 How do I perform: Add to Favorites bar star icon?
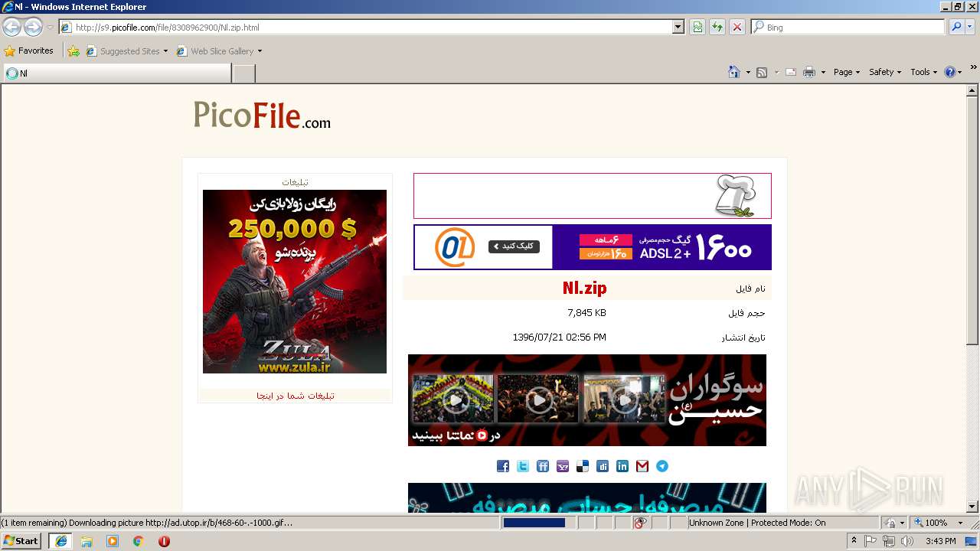(x=73, y=51)
